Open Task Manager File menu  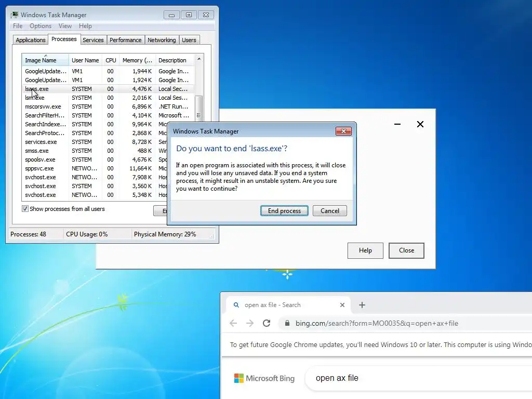(x=18, y=26)
